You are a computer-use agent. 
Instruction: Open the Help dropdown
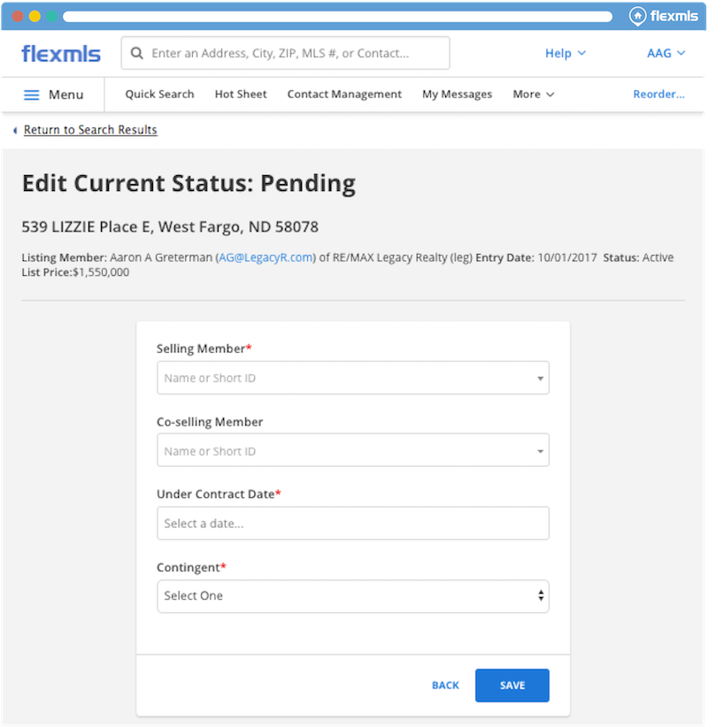[x=565, y=53]
